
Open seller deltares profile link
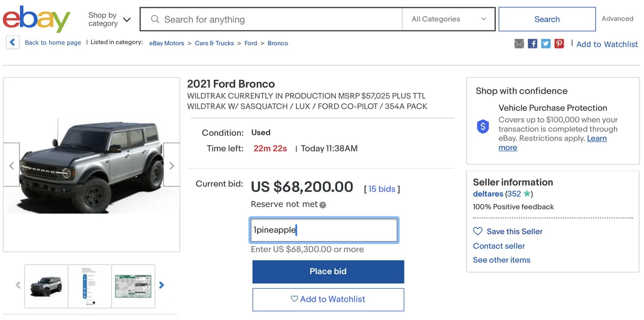pyautogui.click(x=488, y=194)
